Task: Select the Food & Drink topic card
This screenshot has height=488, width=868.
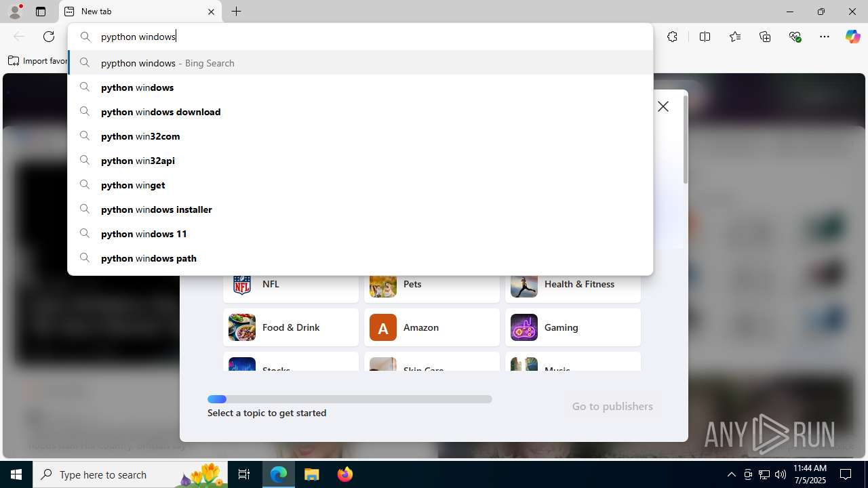Action: point(291,327)
